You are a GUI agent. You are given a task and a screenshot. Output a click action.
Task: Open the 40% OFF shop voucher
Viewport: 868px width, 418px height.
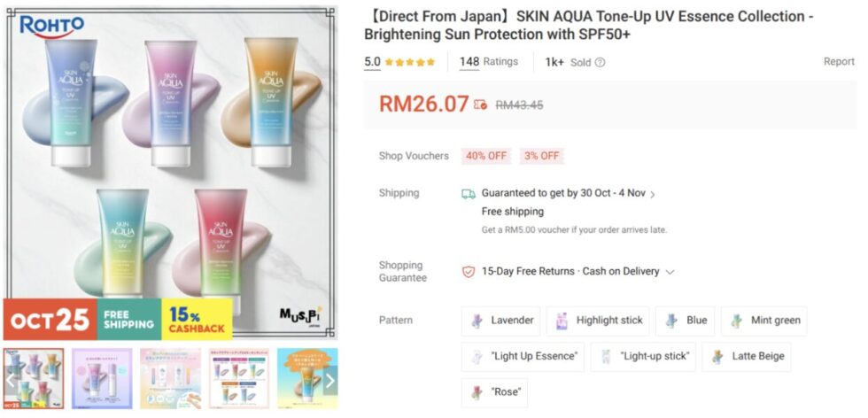486,156
